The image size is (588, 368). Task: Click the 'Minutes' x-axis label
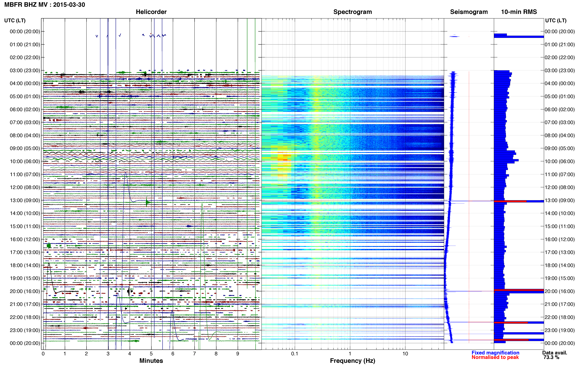point(151,361)
